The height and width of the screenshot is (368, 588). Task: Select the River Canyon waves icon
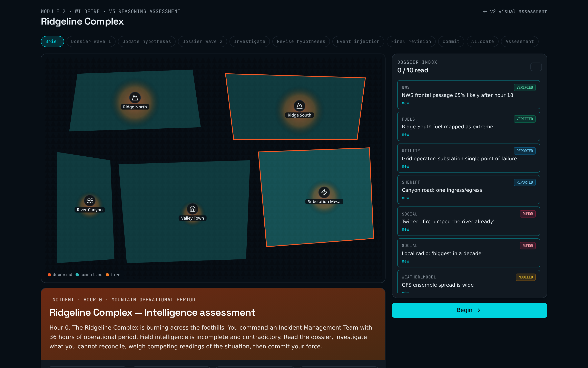(90, 201)
